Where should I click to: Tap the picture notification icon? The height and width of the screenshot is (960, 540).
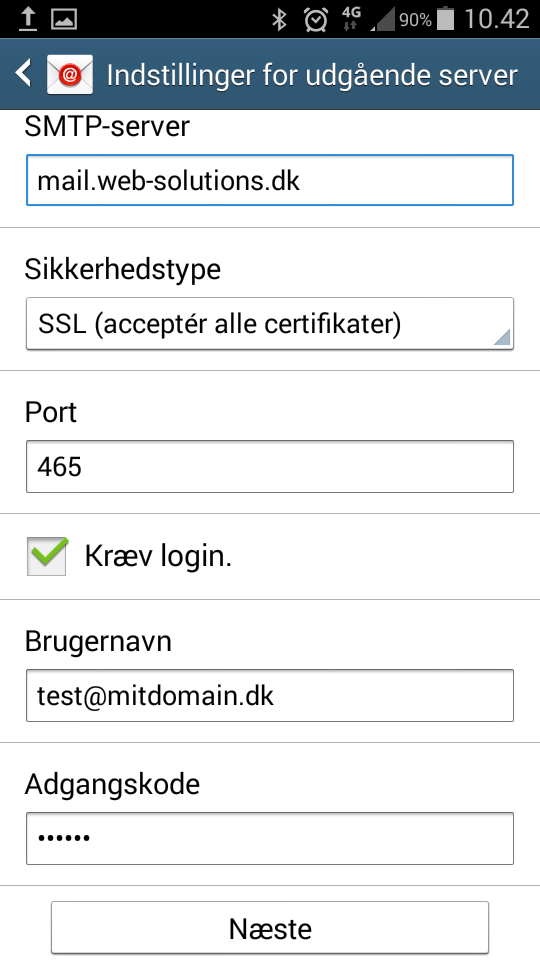click(64, 20)
